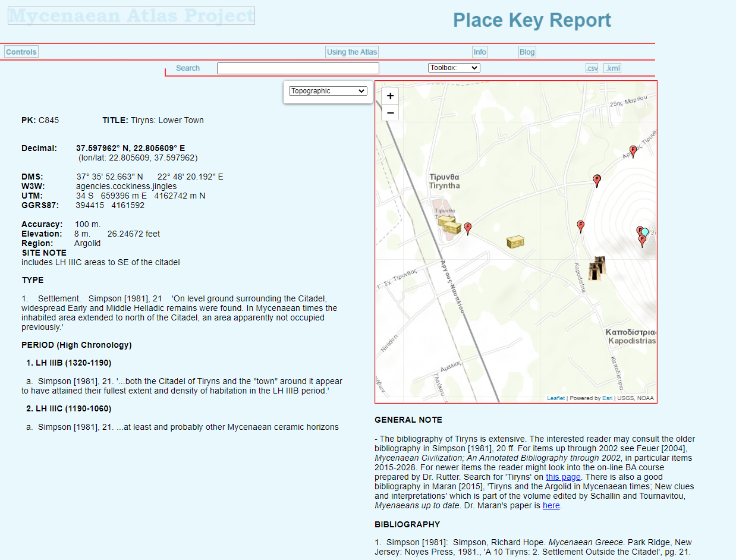736x560 pixels.
Task: Open the Using the Atlas page
Action: [352, 52]
